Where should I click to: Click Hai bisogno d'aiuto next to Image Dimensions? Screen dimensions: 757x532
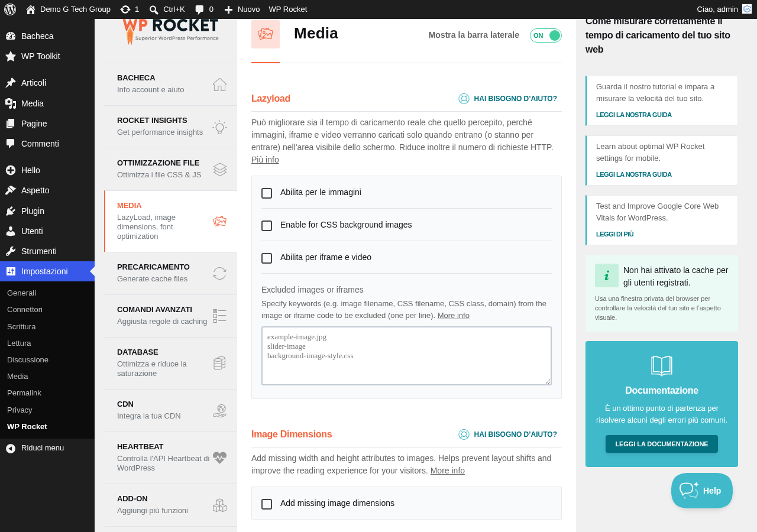coord(508,434)
